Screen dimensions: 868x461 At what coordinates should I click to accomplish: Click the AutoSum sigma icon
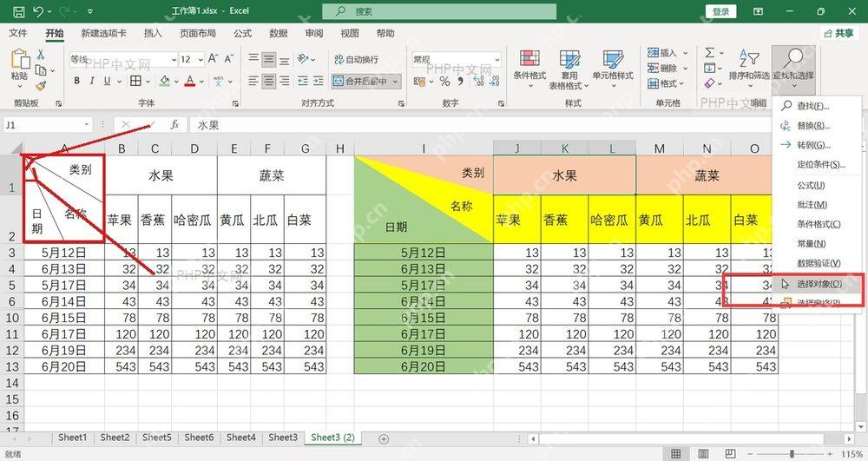[x=710, y=53]
